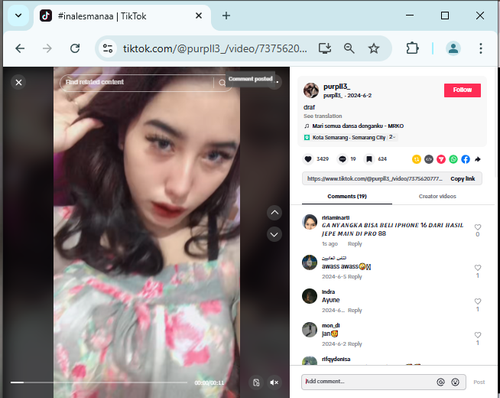Share to WhatsApp
The height and width of the screenshot is (398, 500).
pyautogui.click(x=453, y=159)
